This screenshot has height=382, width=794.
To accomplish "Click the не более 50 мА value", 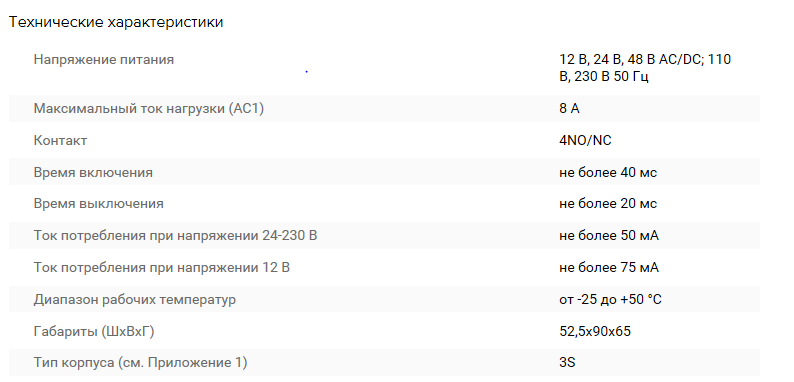I will (x=609, y=236).
